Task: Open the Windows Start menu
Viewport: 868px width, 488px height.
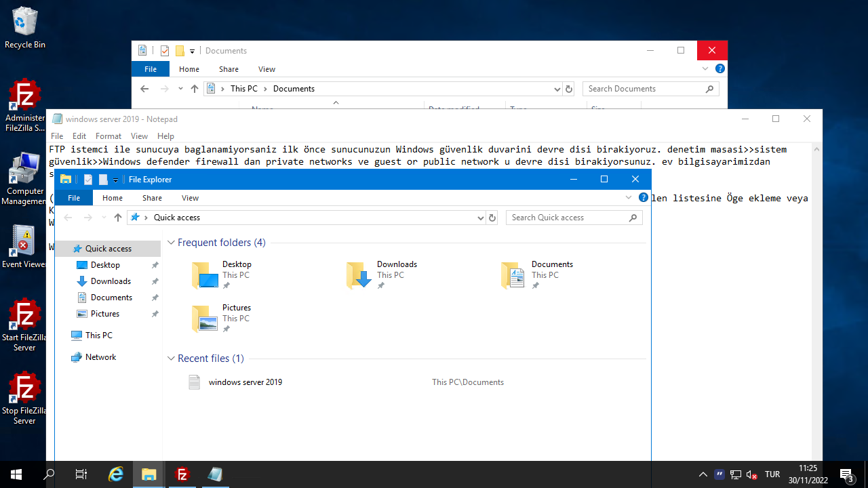Action: 16,474
